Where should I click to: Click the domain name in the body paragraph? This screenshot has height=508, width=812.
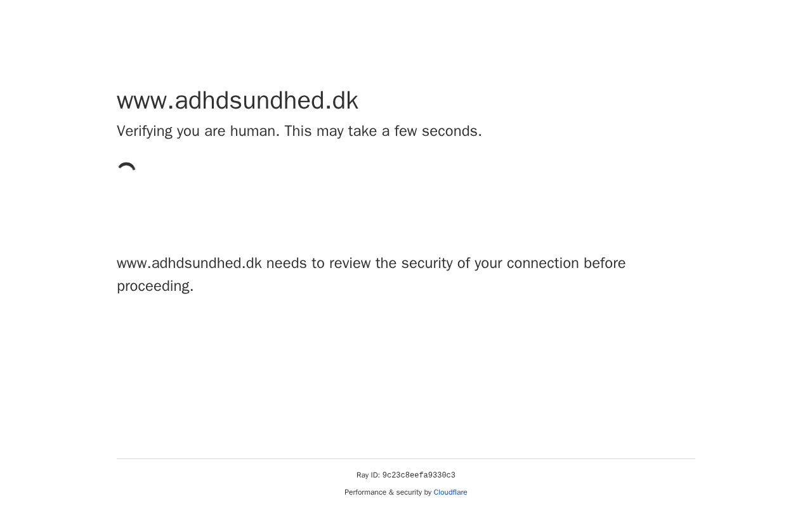point(189,264)
